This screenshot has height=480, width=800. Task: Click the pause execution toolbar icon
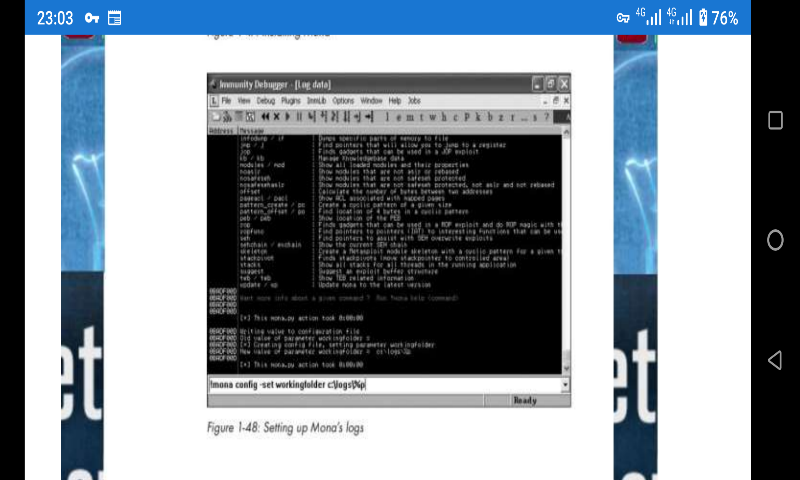click(299, 117)
